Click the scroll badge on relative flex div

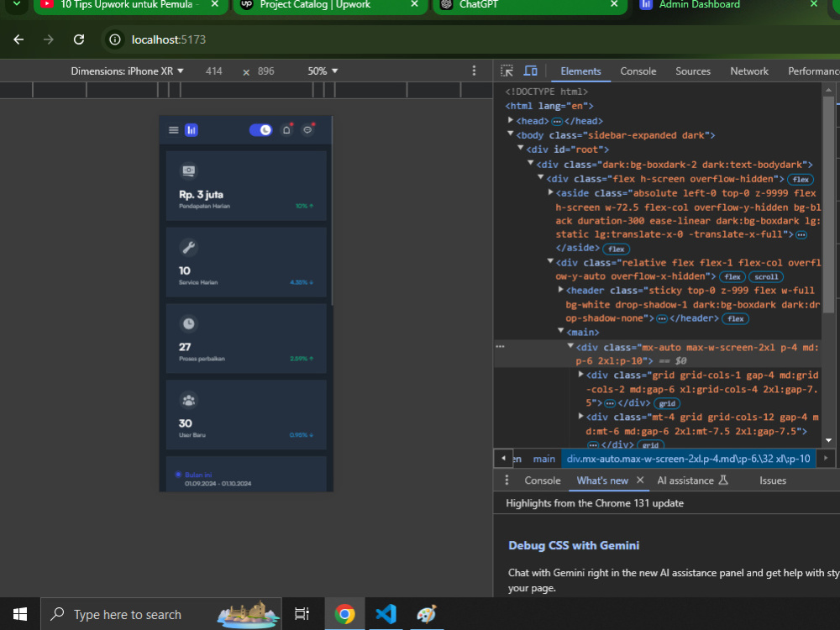pos(766,277)
